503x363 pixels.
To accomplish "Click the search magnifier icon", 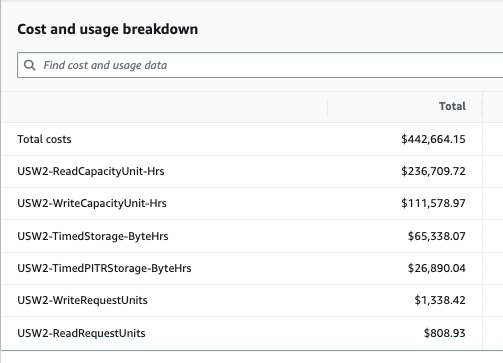I will [30, 65].
